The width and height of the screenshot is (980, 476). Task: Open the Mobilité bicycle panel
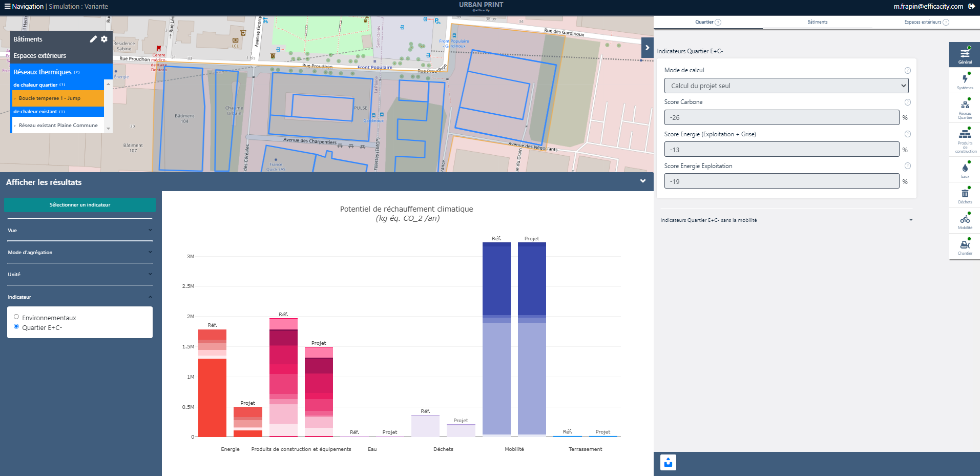965,221
